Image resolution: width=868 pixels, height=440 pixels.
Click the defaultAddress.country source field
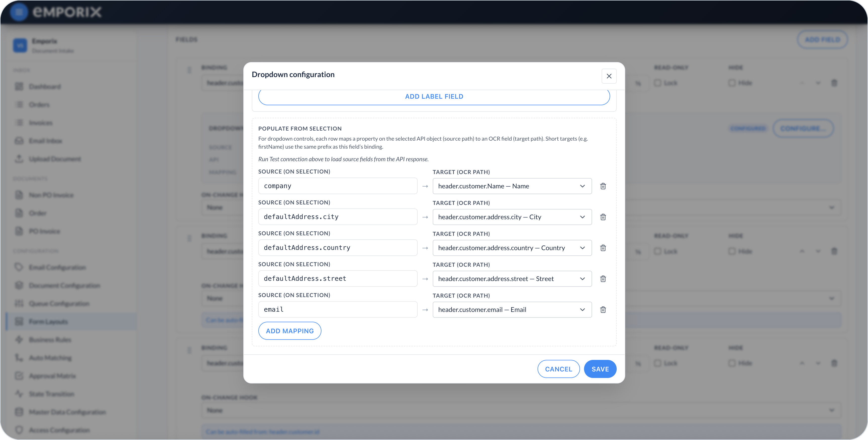[338, 248]
